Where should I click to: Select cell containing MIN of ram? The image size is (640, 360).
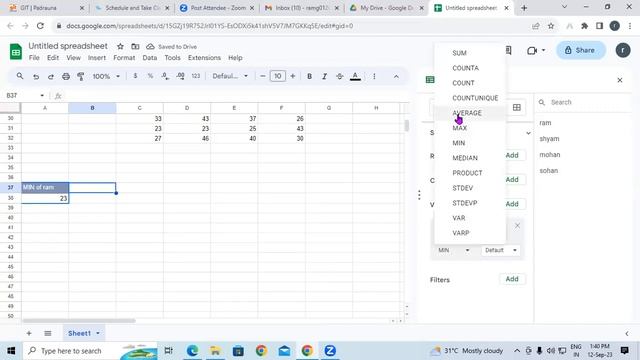45,187
